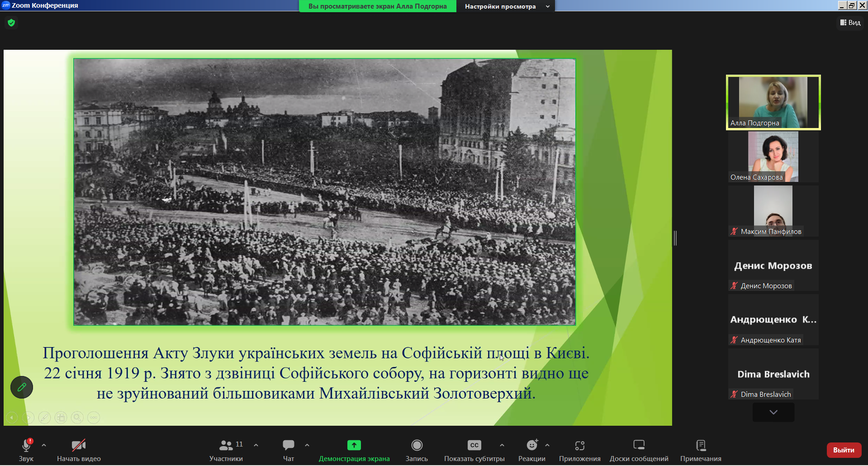Click the Демонстрация экрана share screen icon
This screenshot has width=868, height=466.
coord(354,445)
